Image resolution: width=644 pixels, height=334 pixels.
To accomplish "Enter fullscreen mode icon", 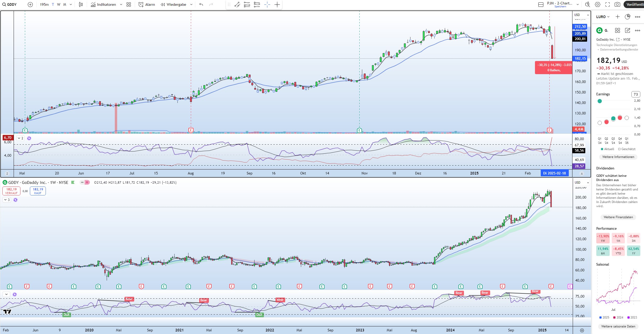I will click(x=608, y=4).
